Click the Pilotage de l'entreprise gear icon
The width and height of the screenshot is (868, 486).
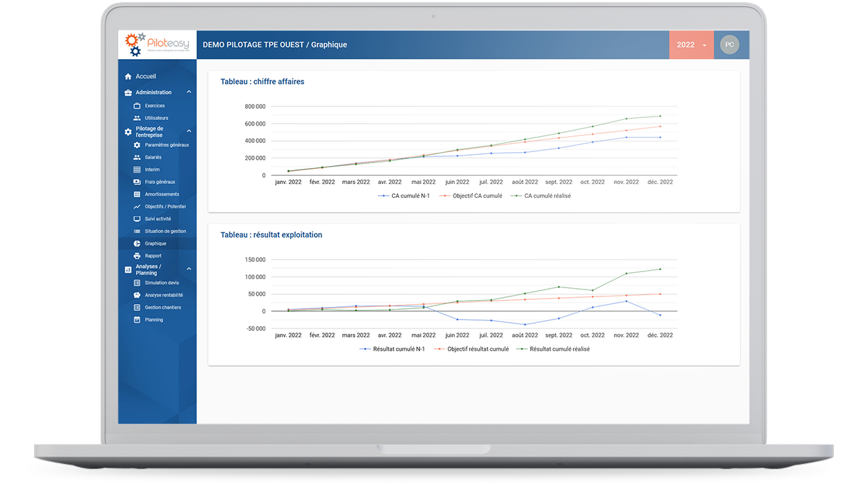[x=128, y=132]
